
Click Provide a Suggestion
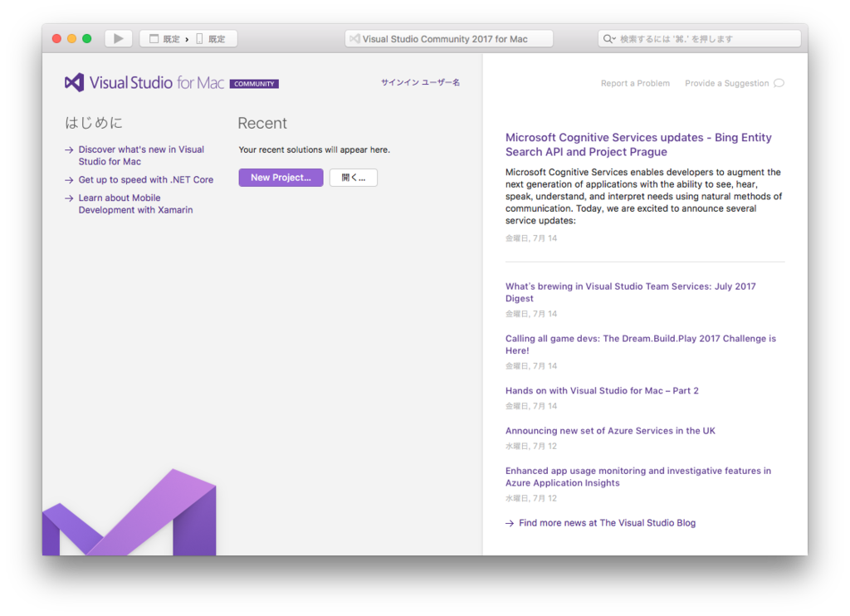(726, 83)
